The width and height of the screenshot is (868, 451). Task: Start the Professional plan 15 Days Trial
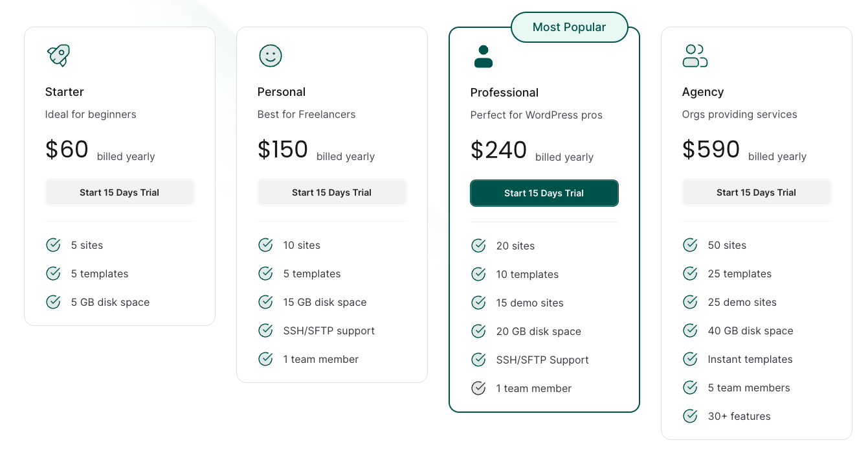pyautogui.click(x=544, y=193)
